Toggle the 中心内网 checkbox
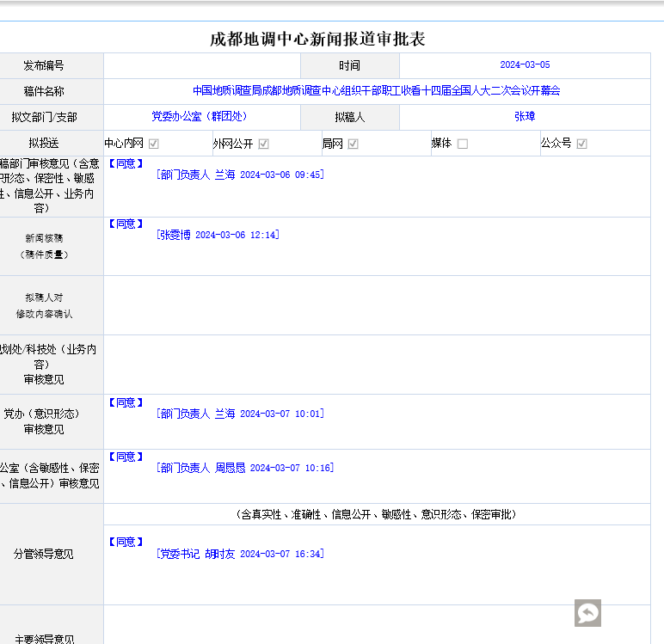The width and height of the screenshot is (664, 644). point(154,144)
